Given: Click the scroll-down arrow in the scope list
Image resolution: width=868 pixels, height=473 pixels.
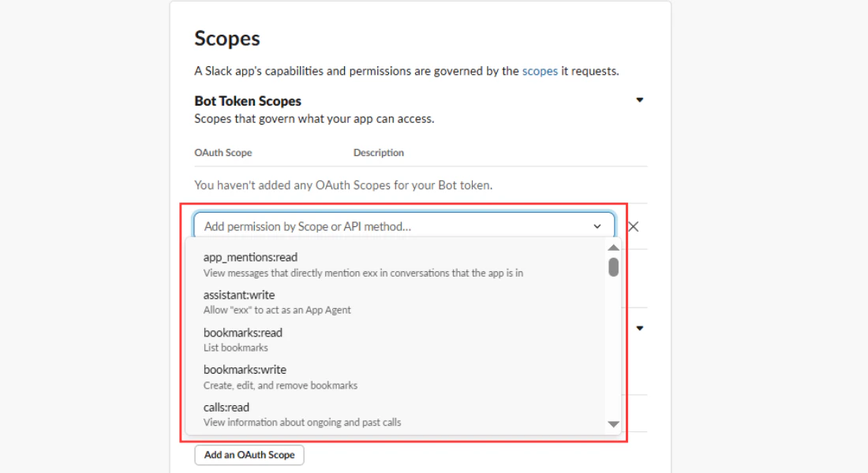Looking at the screenshot, I should coord(613,424).
